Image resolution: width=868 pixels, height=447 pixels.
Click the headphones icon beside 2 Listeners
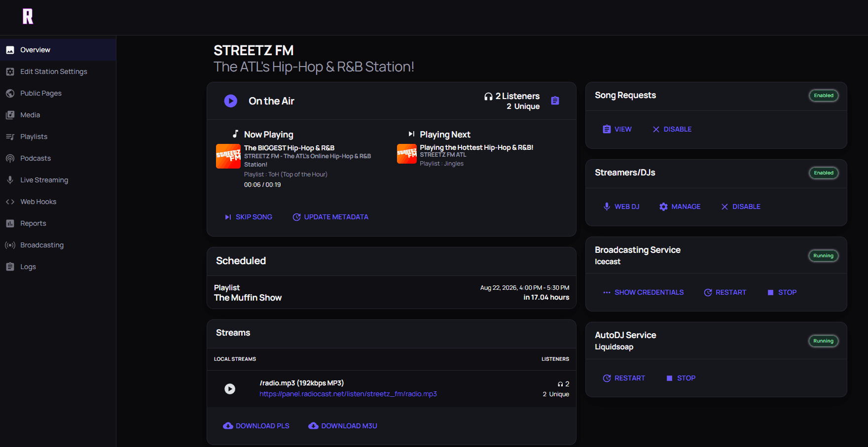[x=488, y=97]
